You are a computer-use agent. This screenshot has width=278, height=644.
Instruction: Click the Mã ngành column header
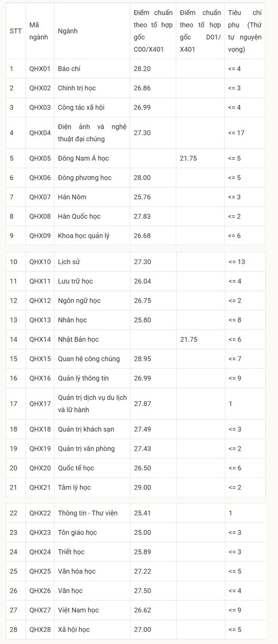point(40,31)
